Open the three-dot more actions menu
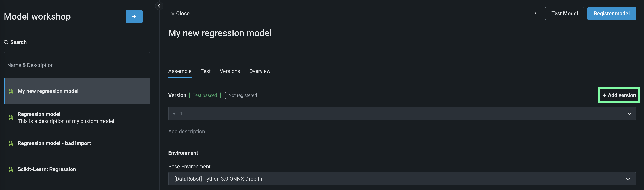644x190 pixels. point(535,14)
